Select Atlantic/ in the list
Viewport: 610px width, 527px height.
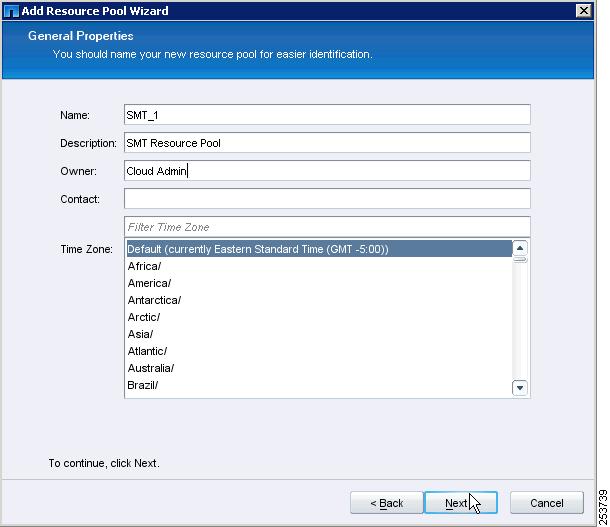[x=319, y=351]
